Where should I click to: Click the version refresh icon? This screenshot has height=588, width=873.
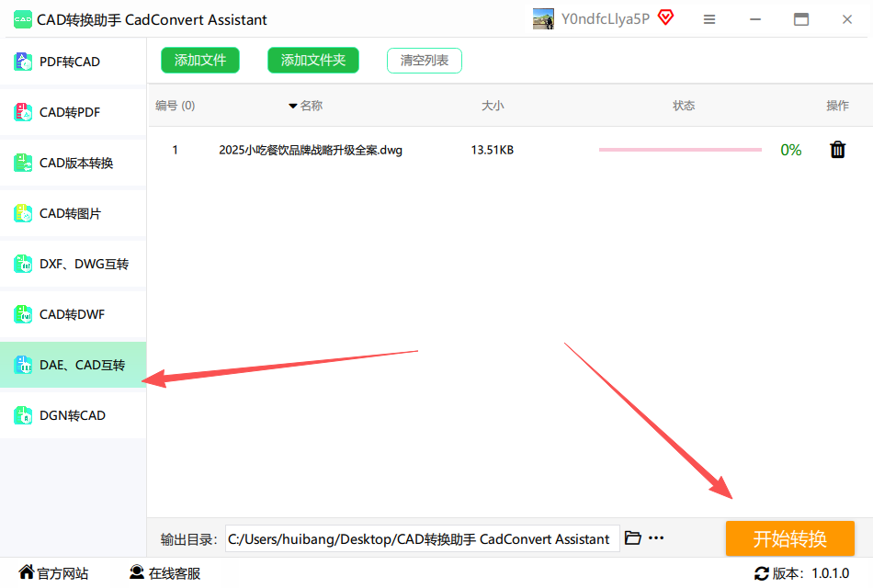pos(761,573)
